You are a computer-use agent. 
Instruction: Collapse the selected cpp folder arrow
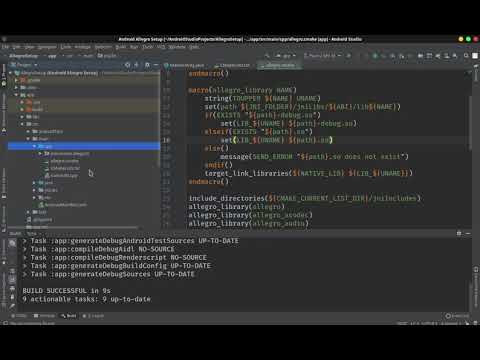(34, 146)
